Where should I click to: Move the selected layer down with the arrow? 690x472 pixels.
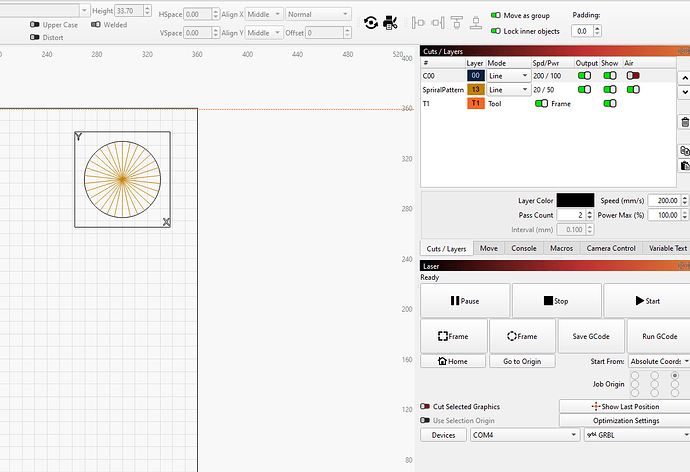click(685, 92)
